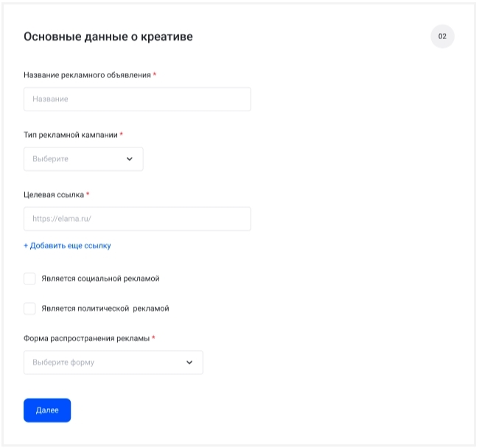Click red asterisk next to 'Целевая ссылка'
The width and height of the screenshot is (479, 448).
click(88, 194)
